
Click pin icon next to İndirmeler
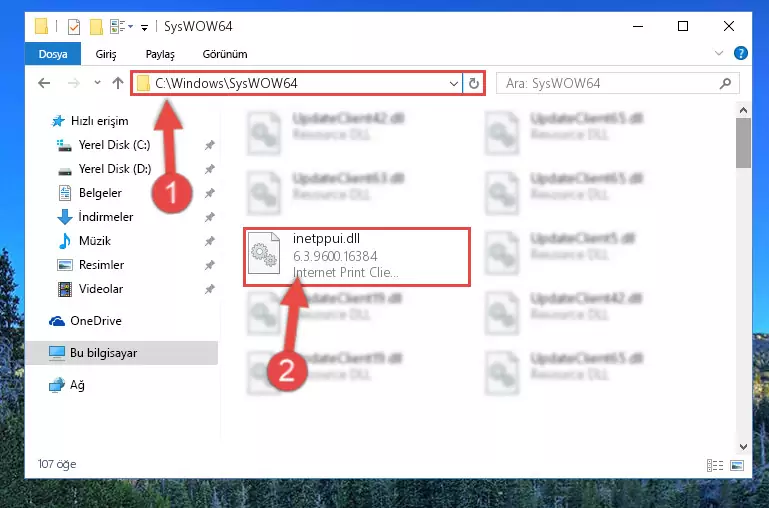(x=209, y=217)
